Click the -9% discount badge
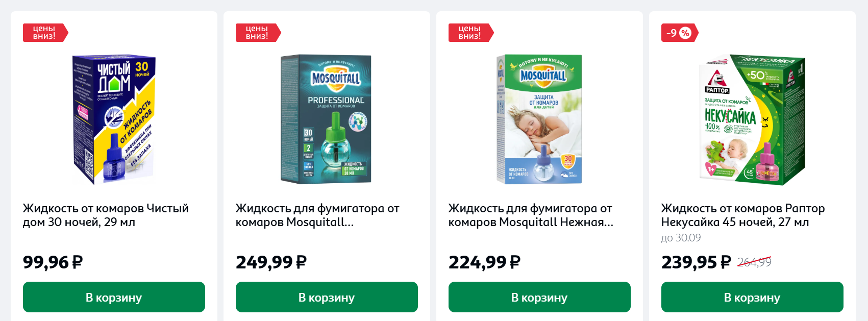868x321 pixels. point(679,33)
